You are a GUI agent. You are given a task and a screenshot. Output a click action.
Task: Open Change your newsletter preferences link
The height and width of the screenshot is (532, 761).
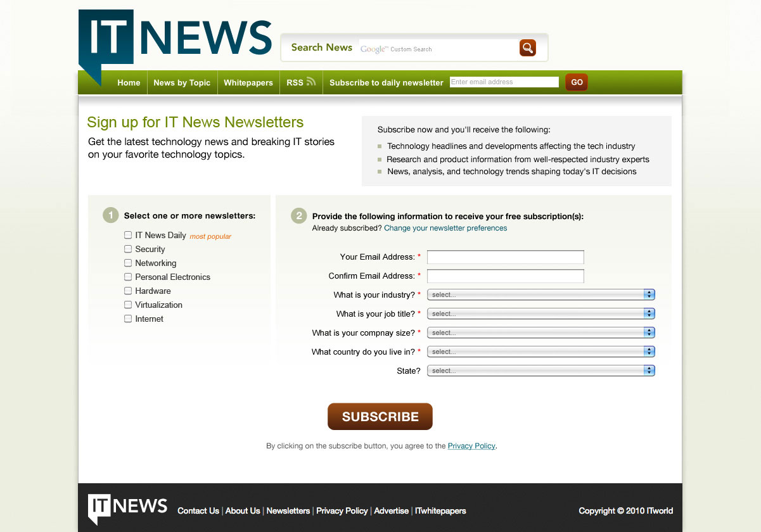pyautogui.click(x=445, y=228)
